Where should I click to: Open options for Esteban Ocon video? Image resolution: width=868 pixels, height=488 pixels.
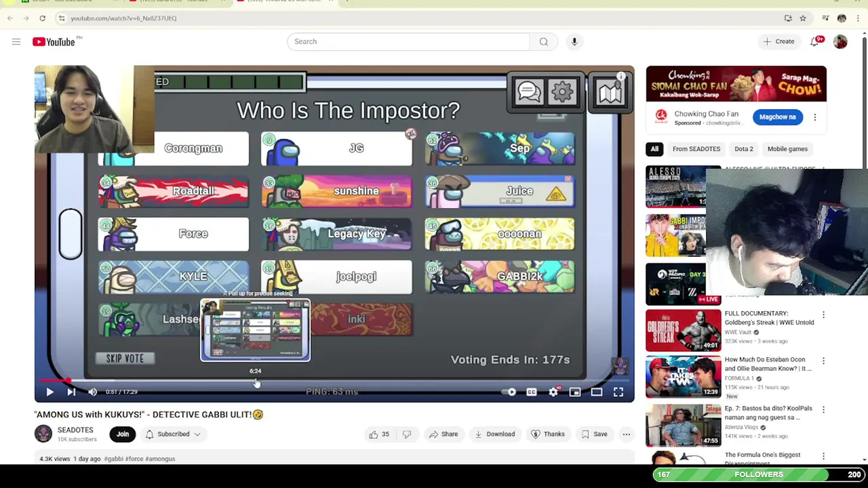[823, 361]
